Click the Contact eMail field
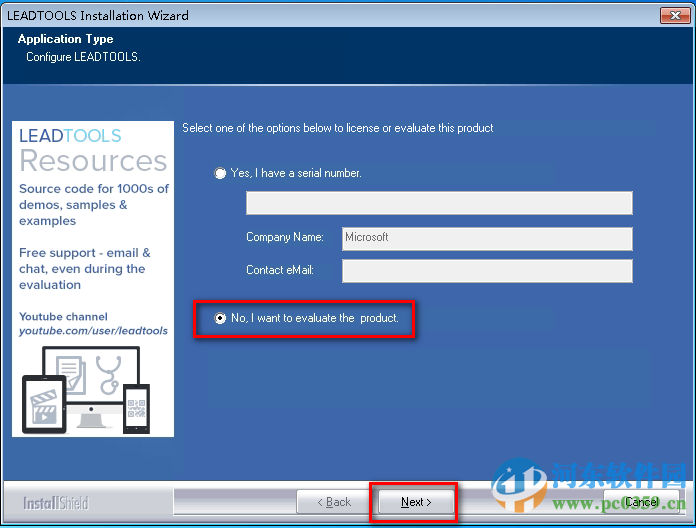Viewport: 696px width, 528px height. (487, 271)
